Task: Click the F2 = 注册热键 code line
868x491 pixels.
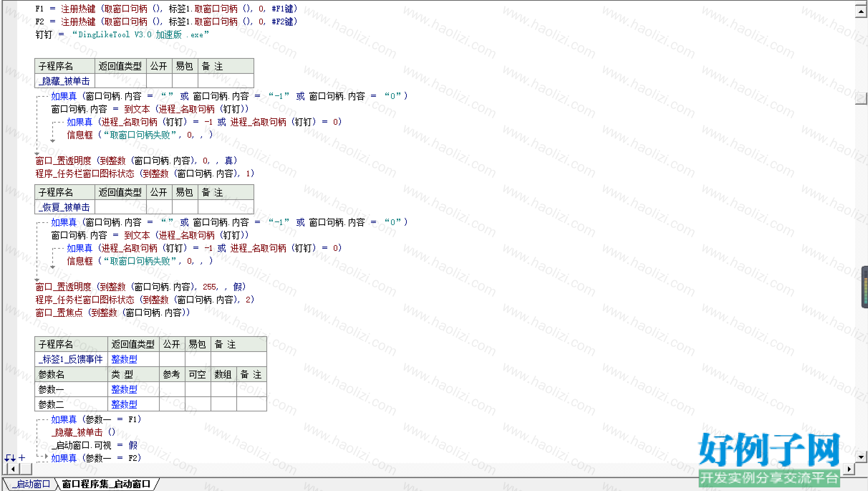Action: coord(166,22)
